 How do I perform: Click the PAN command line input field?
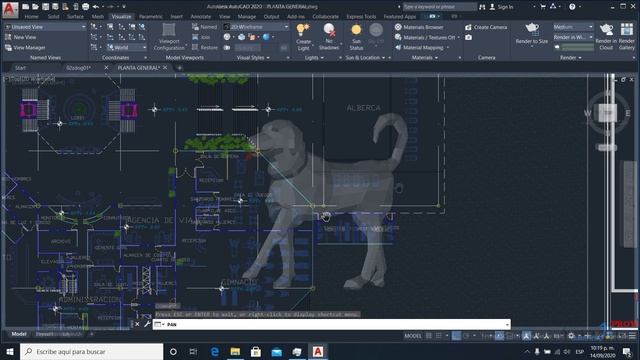331,324
